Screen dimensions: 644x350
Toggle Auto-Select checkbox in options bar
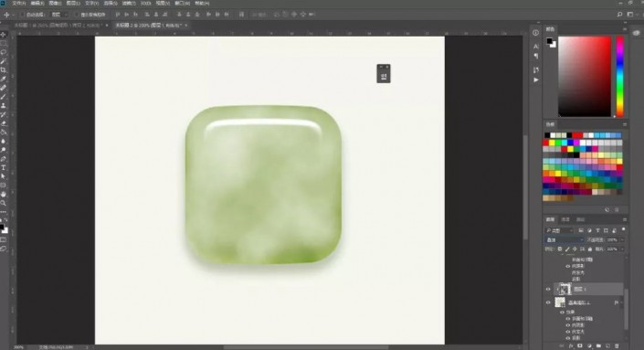click(x=22, y=15)
